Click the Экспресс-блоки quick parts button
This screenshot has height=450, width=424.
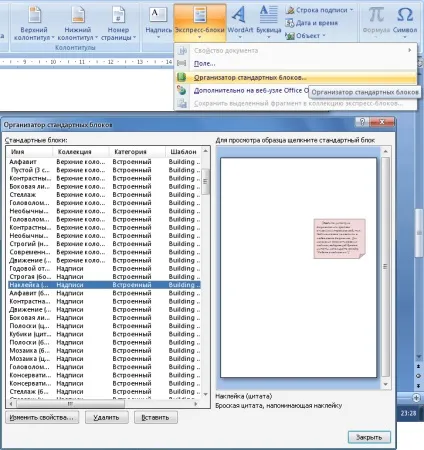(199, 23)
